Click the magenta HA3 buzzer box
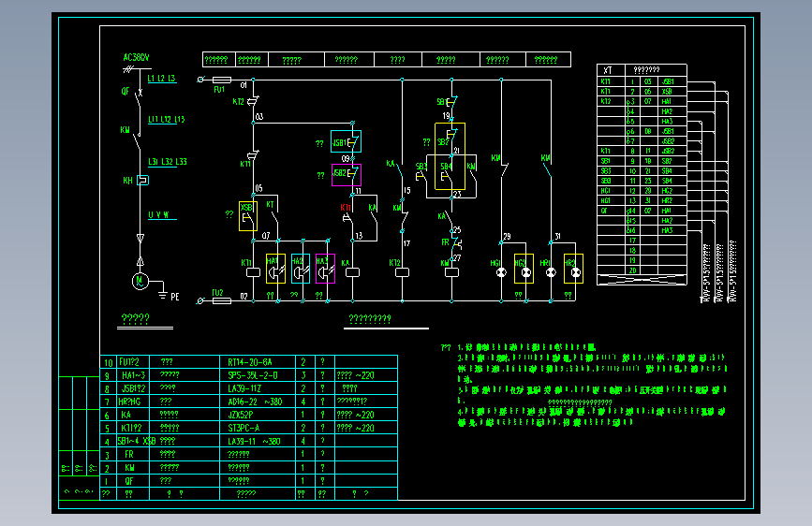Viewport: 812px width, 526px height. coord(325,269)
